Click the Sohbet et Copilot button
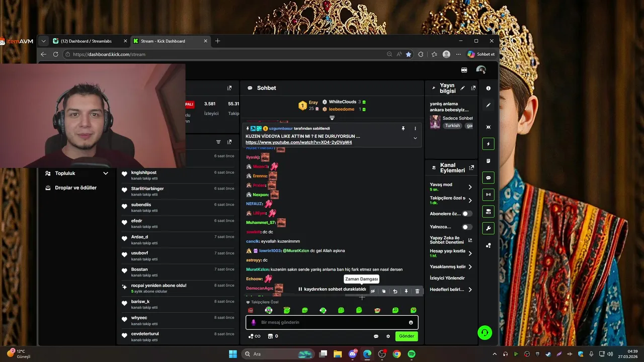 (481, 54)
